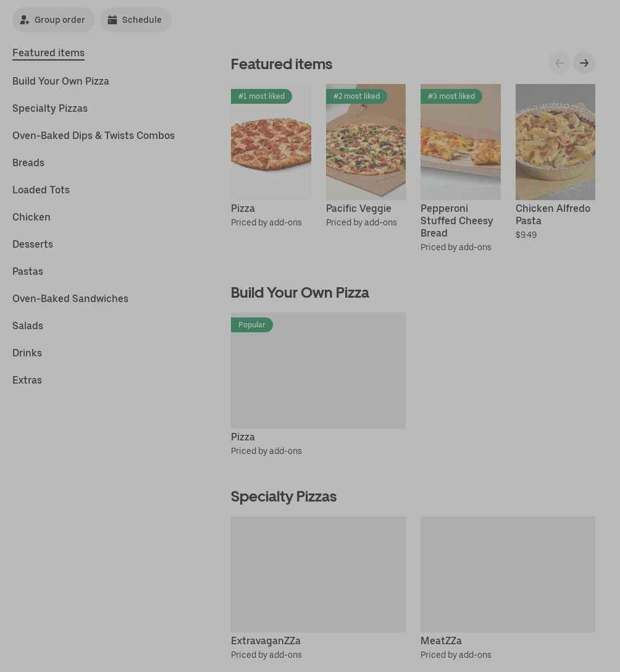Navigate to the Breads category
The image size is (620, 672).
28,162
